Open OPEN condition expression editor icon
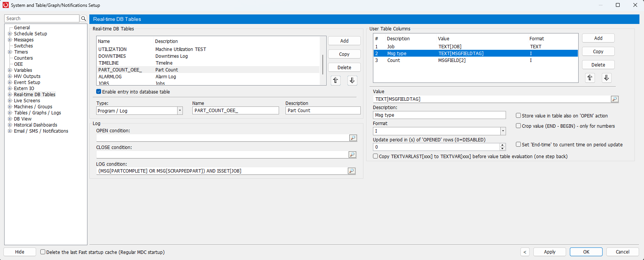The image size is (644, 260). click(x=353, y=138)
